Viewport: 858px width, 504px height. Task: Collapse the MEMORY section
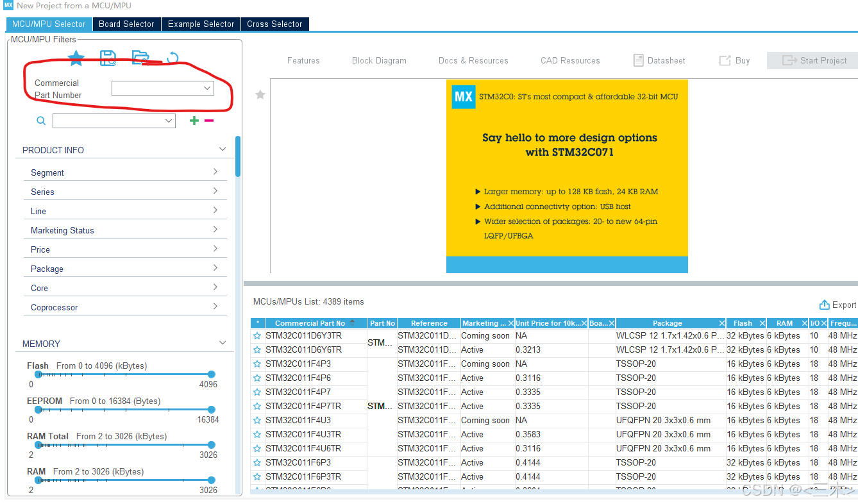click(223, 343)
